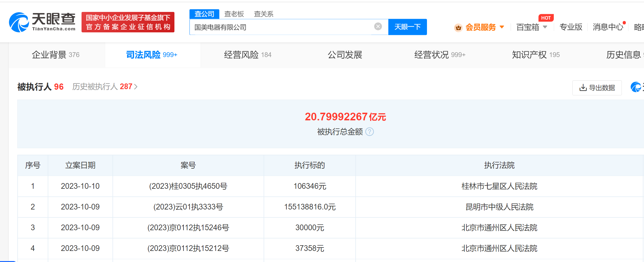644x262 pixels.
Task: Select the 查关系 search tab
Action: tap(264, 14)
